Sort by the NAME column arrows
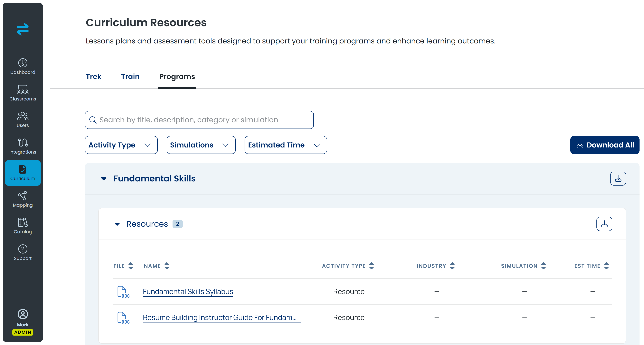Screen dimensions: 644x345 [167, 266]
